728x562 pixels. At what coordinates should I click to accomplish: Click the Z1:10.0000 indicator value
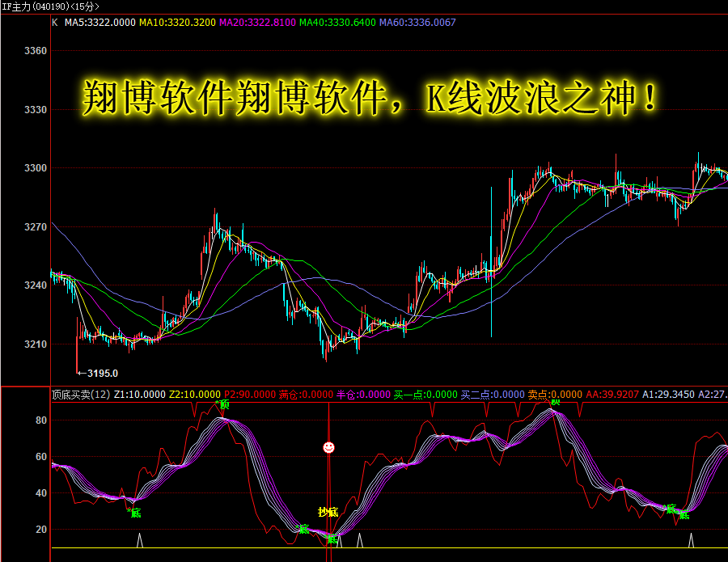point(139,395)
